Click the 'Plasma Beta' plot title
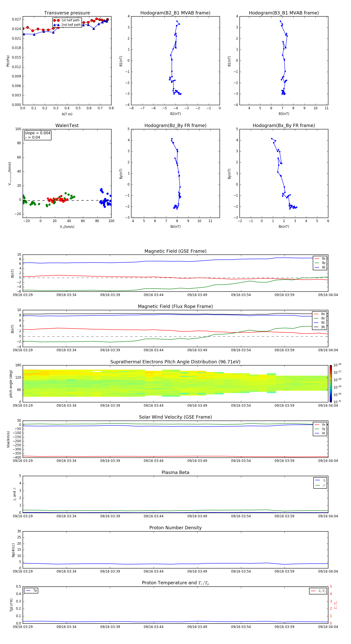 (x=175, y=472)
